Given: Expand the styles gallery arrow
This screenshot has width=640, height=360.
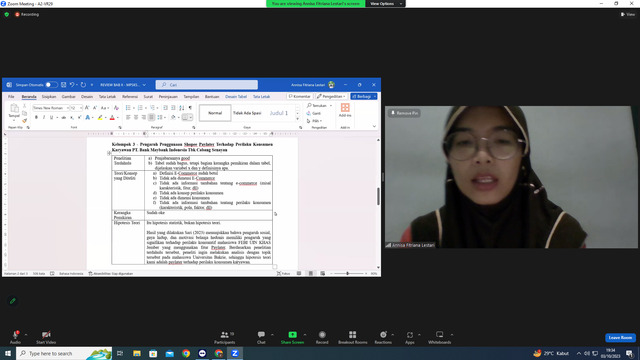Looking at the screenshot, I should 297,119.
